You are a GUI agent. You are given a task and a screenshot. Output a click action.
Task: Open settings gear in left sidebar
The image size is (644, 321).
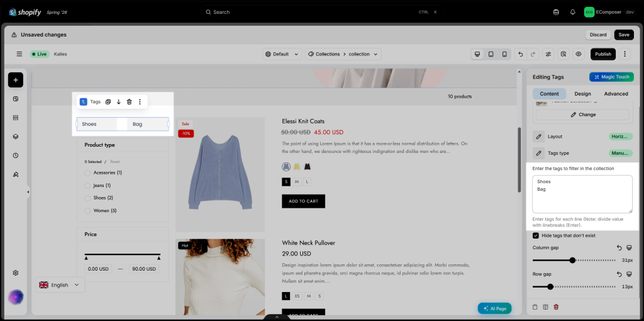click(x=16, y=273)
